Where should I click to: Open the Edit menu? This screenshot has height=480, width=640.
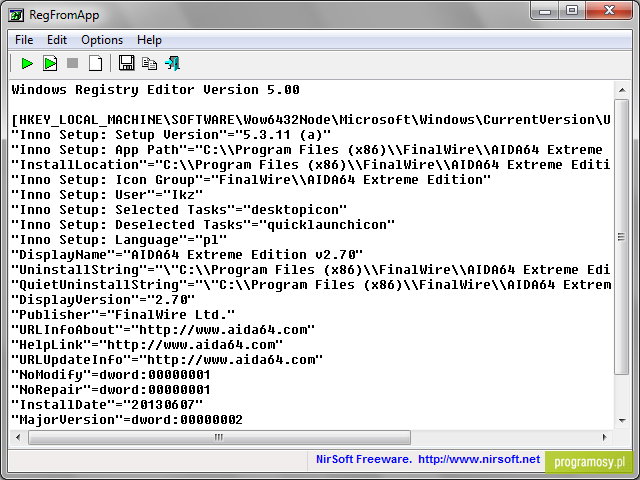(x=57, y=40)
